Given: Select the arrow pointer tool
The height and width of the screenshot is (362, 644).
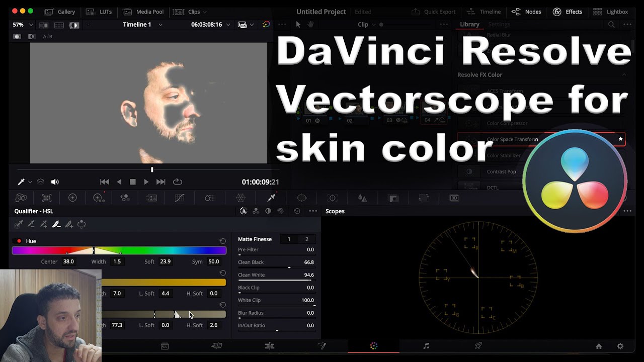Looking at the screenshot, I should coord(298,25).
